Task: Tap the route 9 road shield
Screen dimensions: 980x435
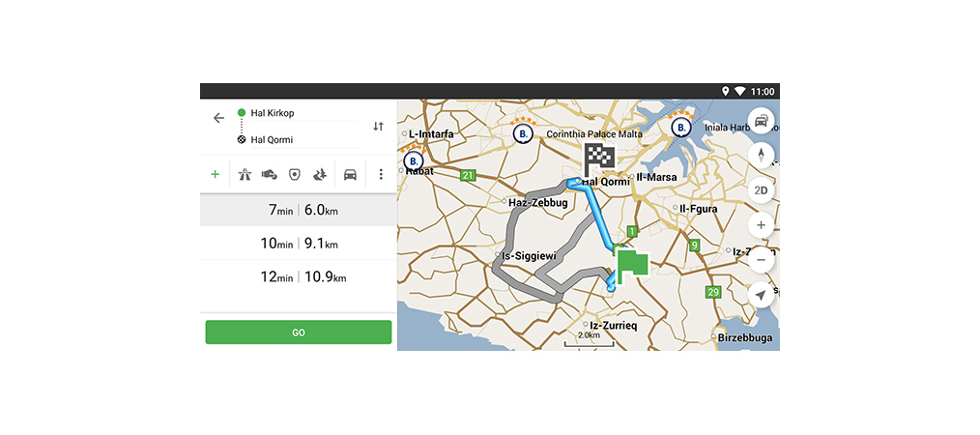Action: click(694, 246)
